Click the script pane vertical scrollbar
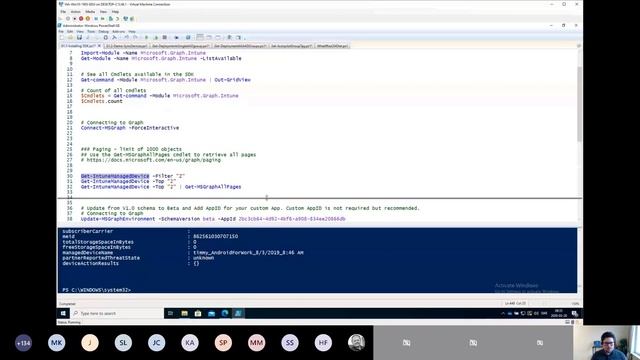This screenshot has width=640, height=360. tap(579, 105)
